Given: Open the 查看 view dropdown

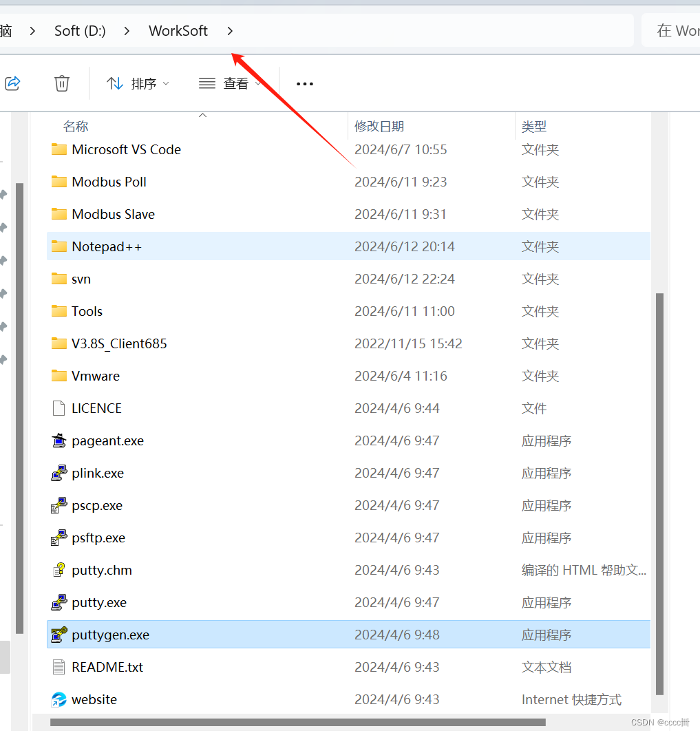Looking at the screenshot, I should (x=229, y=84).
